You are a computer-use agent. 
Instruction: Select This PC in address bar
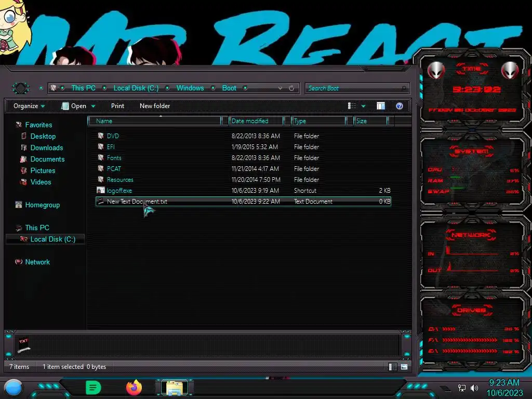tap(83, 88)
